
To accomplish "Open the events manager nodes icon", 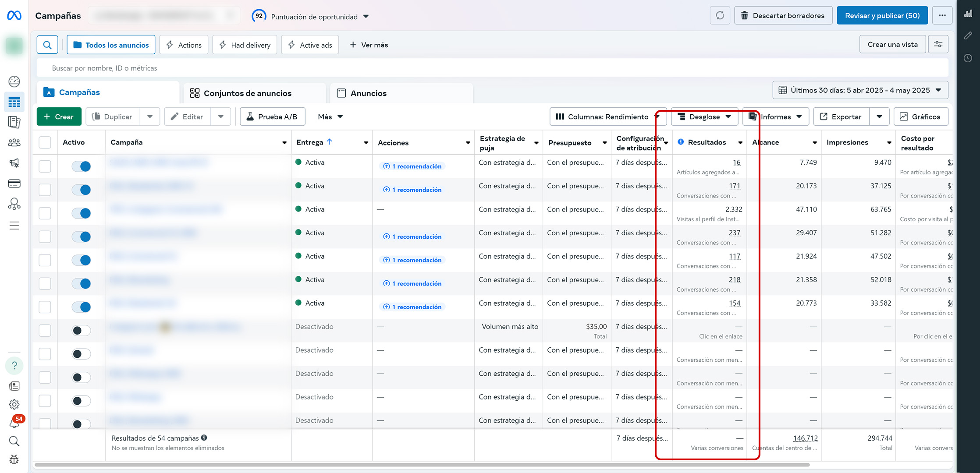I will coord(14,204).
